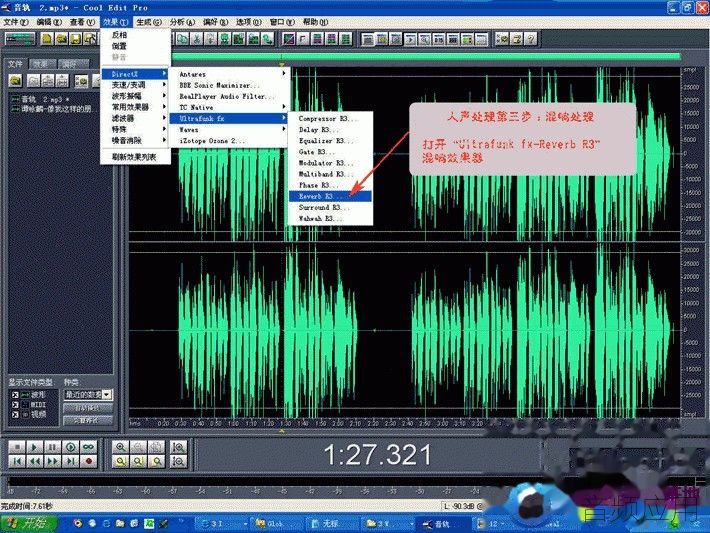Toggle the 视频 file type checkbox

tap(15, 414)
